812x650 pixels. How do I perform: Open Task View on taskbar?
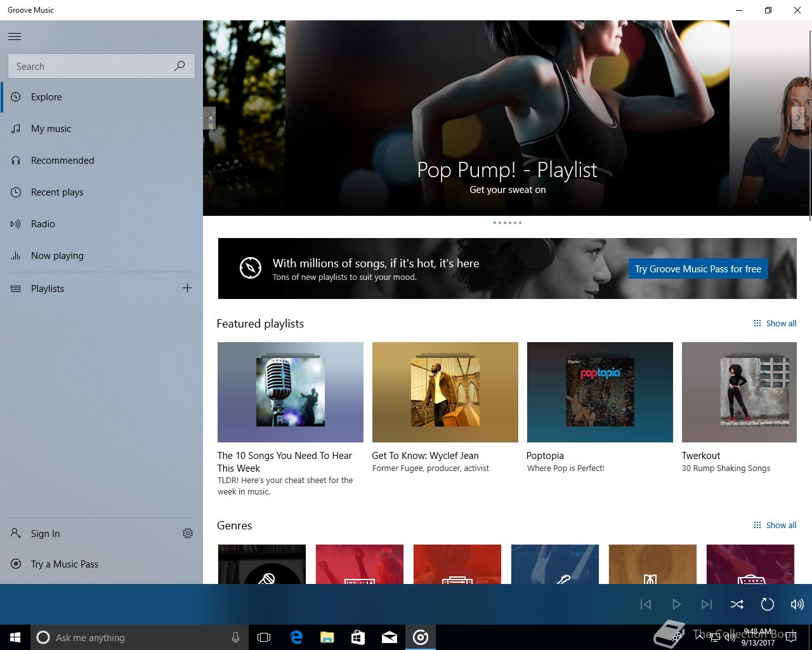(x=264, y=637)
